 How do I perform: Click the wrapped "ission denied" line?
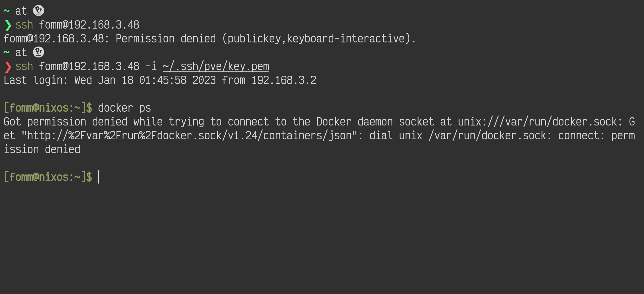(x=42, y=149)
